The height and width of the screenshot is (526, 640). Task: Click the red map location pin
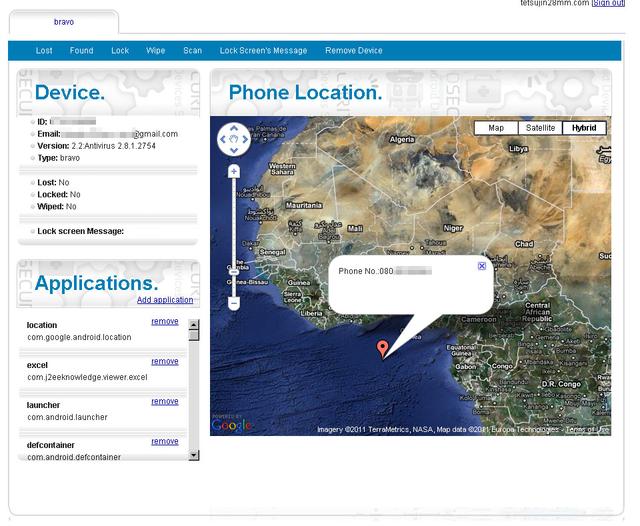(x=382, y=347)
